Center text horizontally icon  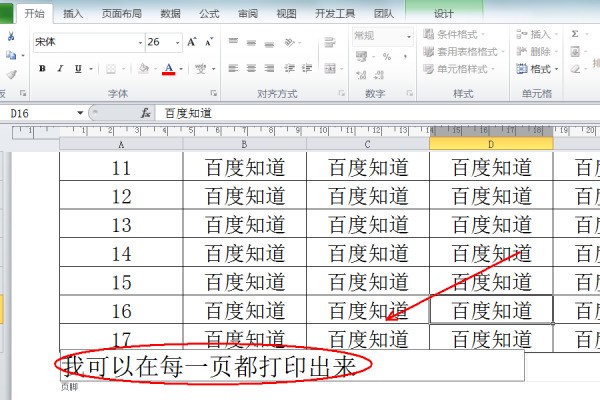(251, 69)
